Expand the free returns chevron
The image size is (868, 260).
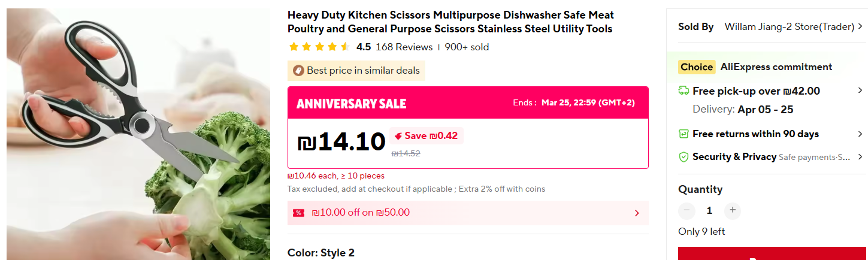click(x=860, y=134)
